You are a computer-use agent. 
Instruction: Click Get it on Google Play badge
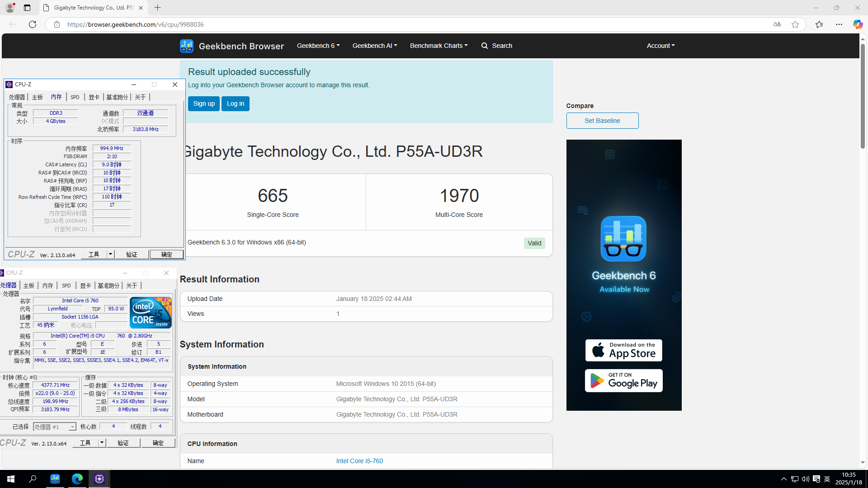pyautogui.click(x=624, y=380)
